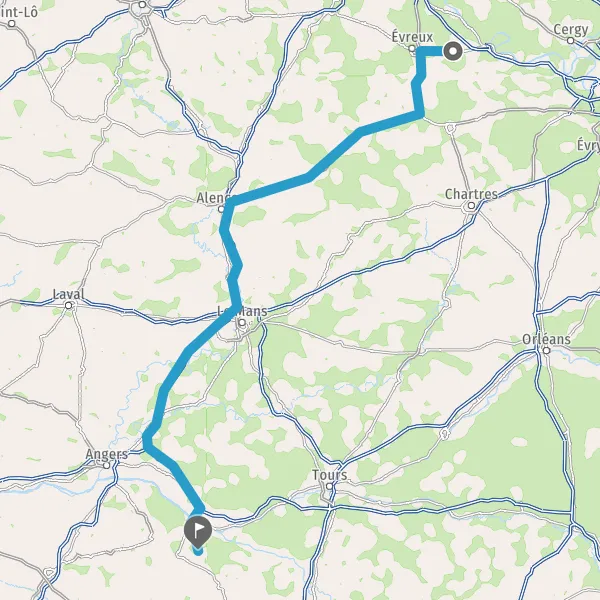
Task: Click the Orléans city dot
Action: pyautogui.click(x=546, y=350)
